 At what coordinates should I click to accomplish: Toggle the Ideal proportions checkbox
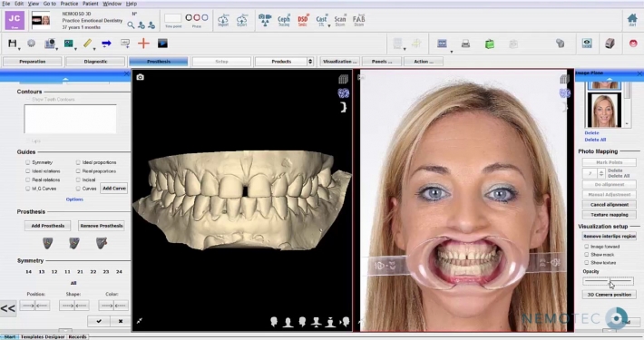coord(78,162)
